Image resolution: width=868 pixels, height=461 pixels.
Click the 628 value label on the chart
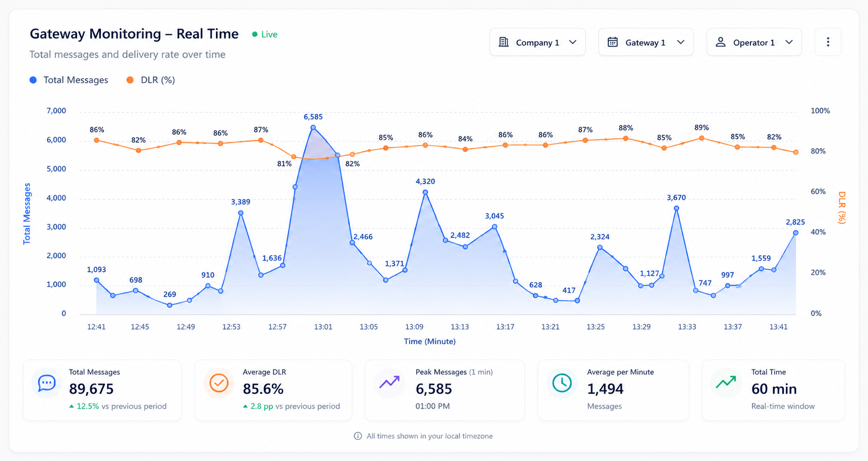[536, 285]
